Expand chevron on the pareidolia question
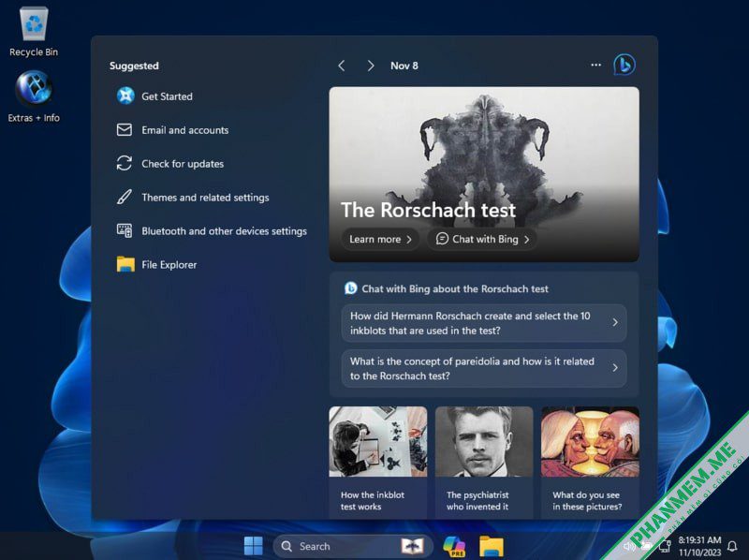The width and height of the screenshot is (749, 560). pyautogui.click(x=615, y=368)
